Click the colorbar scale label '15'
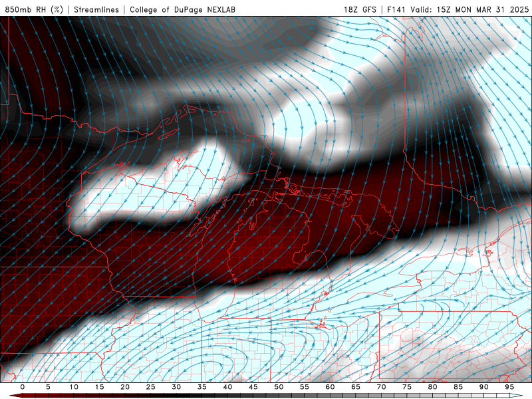Screen dimensions: 532x399 [x=99, y=387]
